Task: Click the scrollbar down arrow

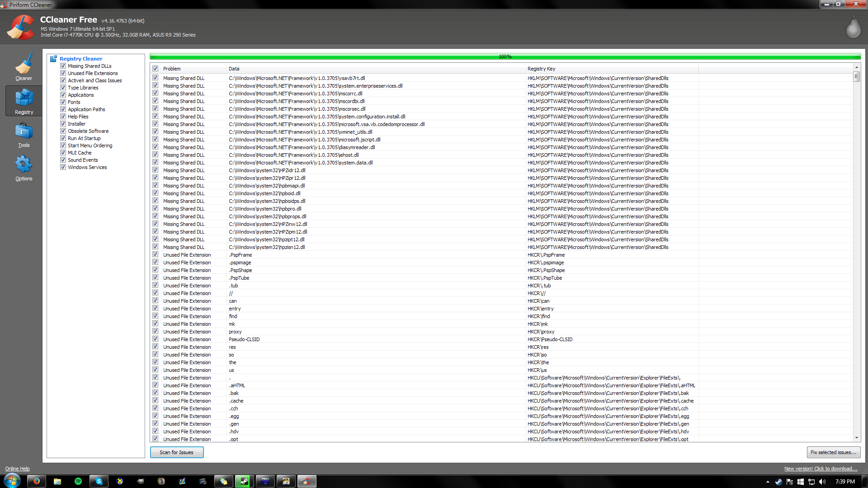Action: pyautogui.click(x=856, y=438)
